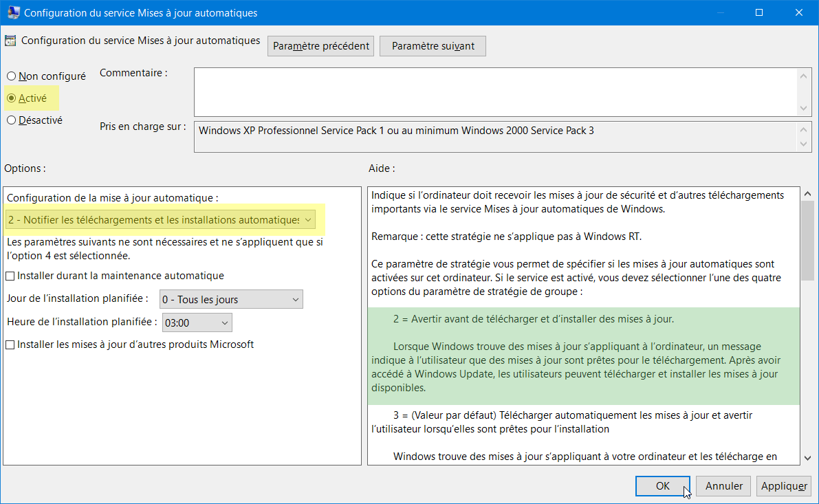Maximize the configuration window
Viewport: 819px width, 504px height.
click(x=759, y=12)
